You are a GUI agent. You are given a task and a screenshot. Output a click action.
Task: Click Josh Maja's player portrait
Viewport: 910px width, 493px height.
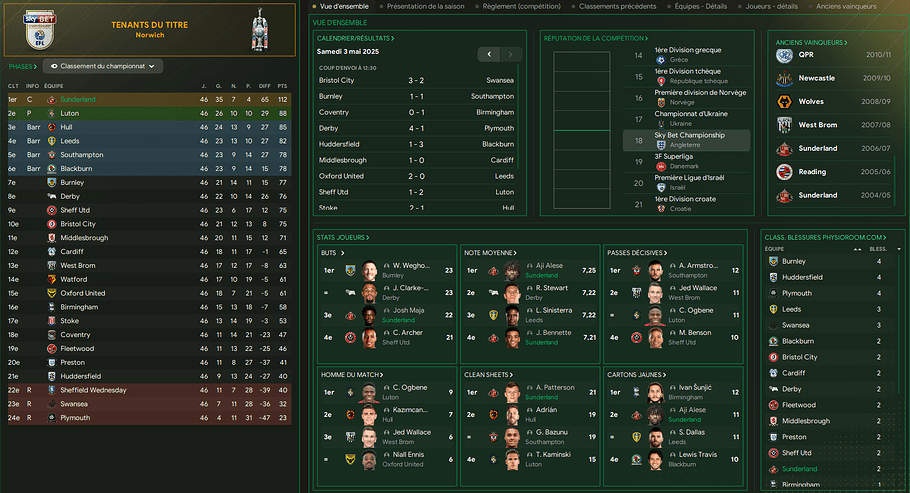tap(369, 315)
